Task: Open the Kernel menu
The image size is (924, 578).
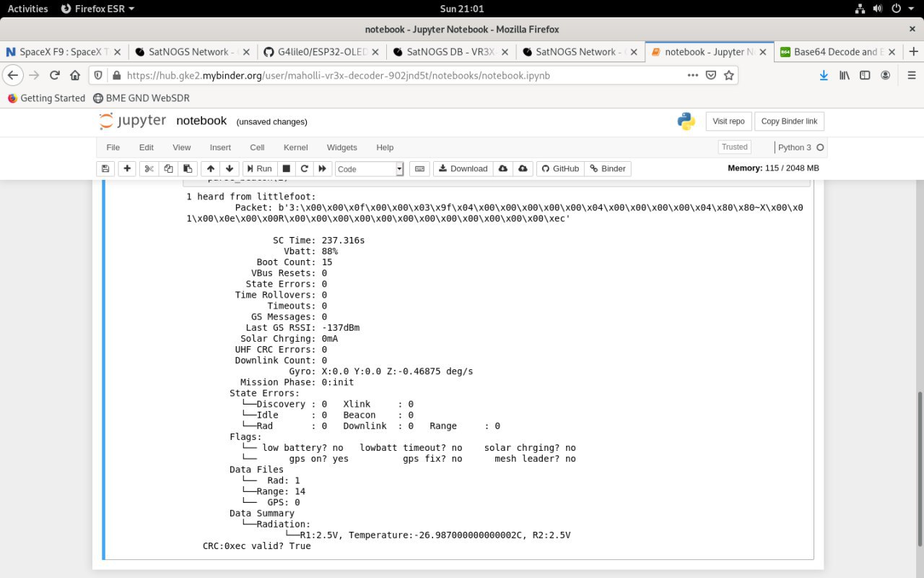Action: pos(295,147)
